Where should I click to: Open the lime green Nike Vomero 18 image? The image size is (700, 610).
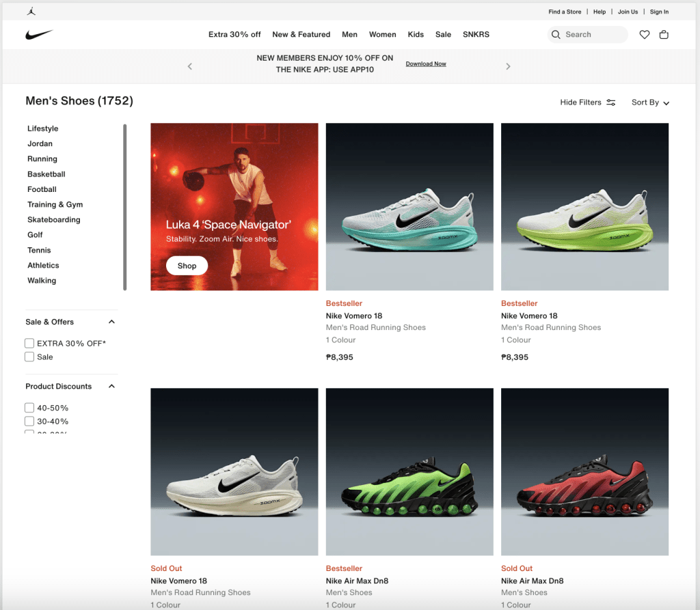585,206
